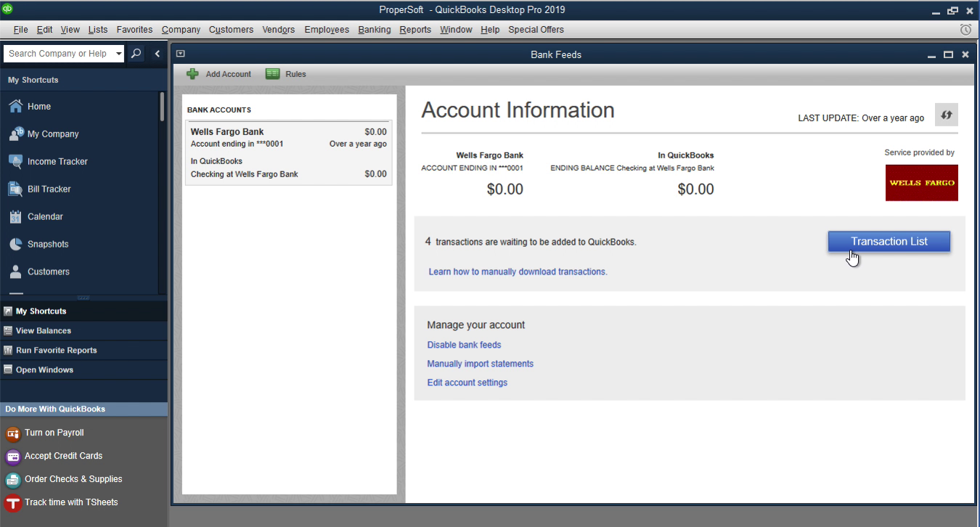Click the Income Tracker shortcut label
This screenshot has height=527, width=980.
57,161
